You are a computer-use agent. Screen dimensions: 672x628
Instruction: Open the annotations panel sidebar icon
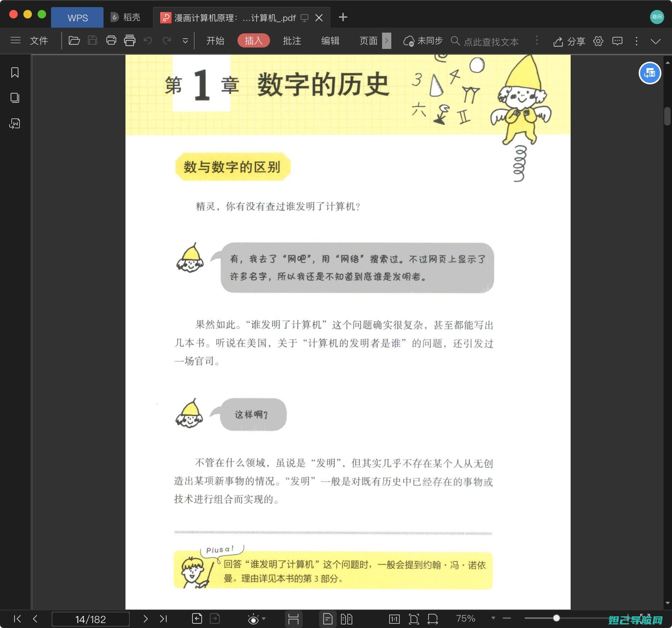tap(15, 123)
